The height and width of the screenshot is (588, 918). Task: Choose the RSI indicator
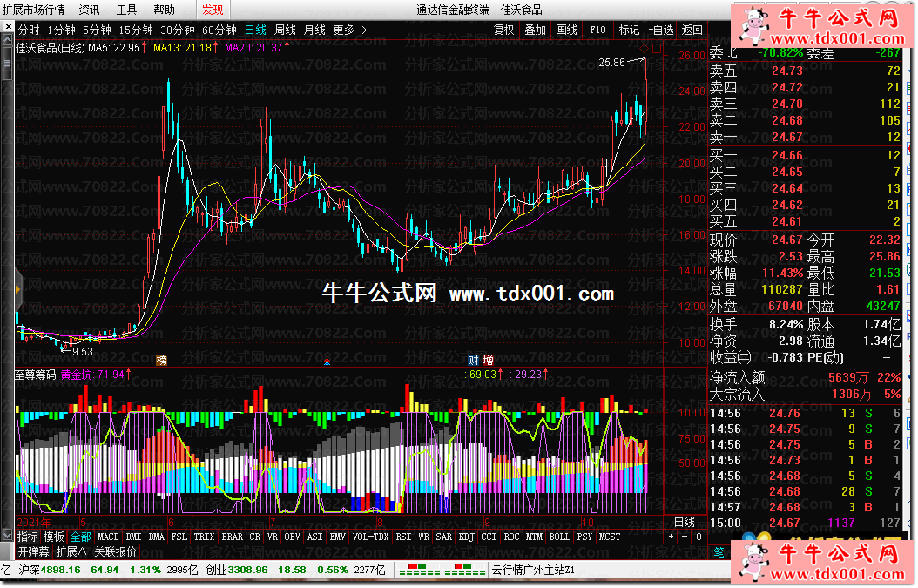point(403,537)
